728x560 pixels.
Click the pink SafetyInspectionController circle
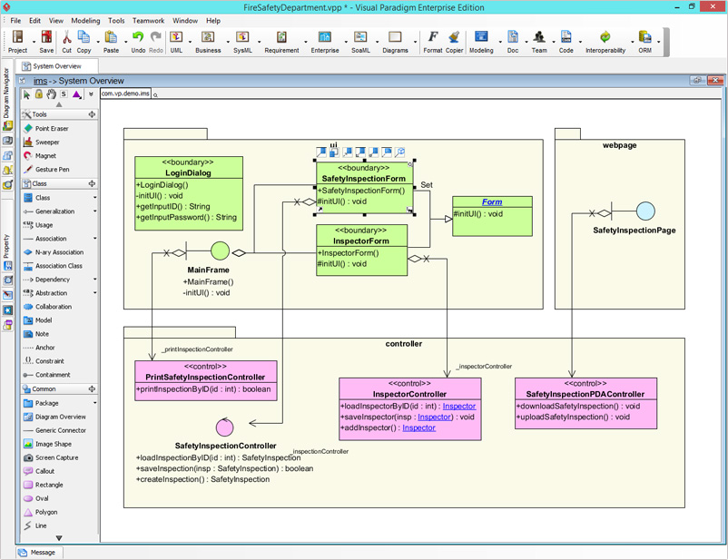point(224,427)
